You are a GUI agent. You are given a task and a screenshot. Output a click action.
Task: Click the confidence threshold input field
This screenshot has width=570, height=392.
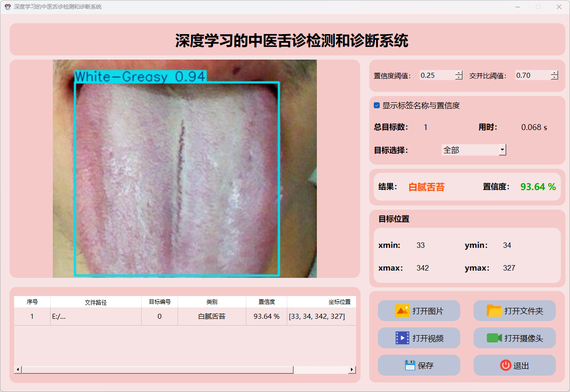pos(437,75)
